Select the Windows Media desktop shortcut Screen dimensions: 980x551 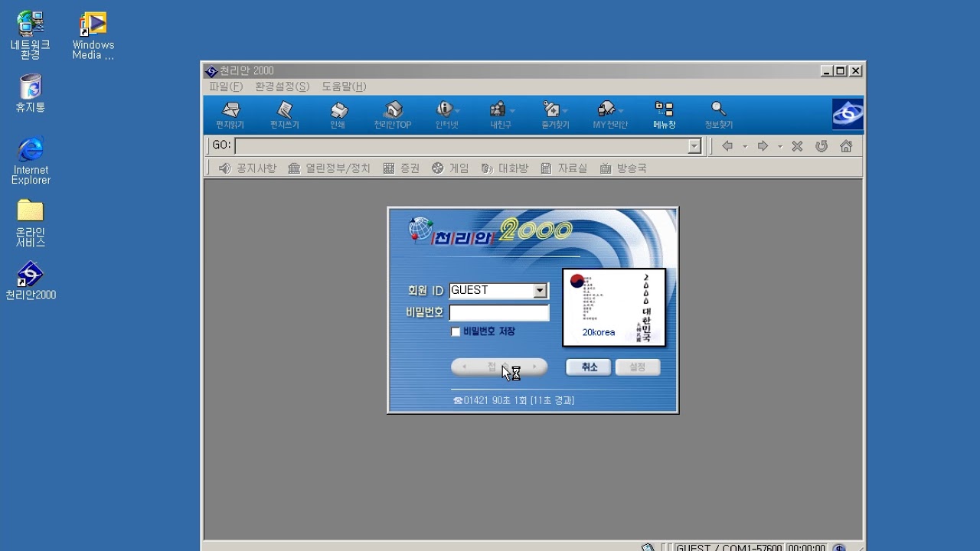click(x=93, y=35)
